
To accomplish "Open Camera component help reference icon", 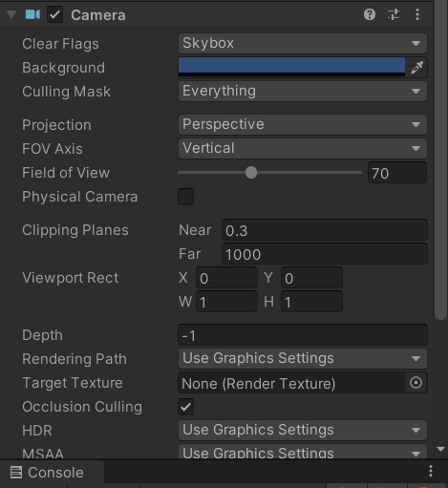I will (x=370, y=14).
